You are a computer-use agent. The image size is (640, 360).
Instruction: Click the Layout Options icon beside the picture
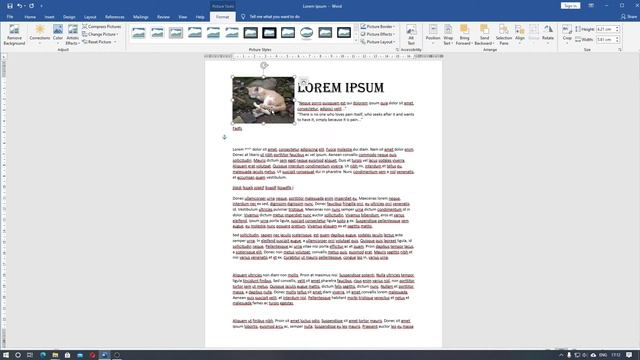tap(303, 82)
